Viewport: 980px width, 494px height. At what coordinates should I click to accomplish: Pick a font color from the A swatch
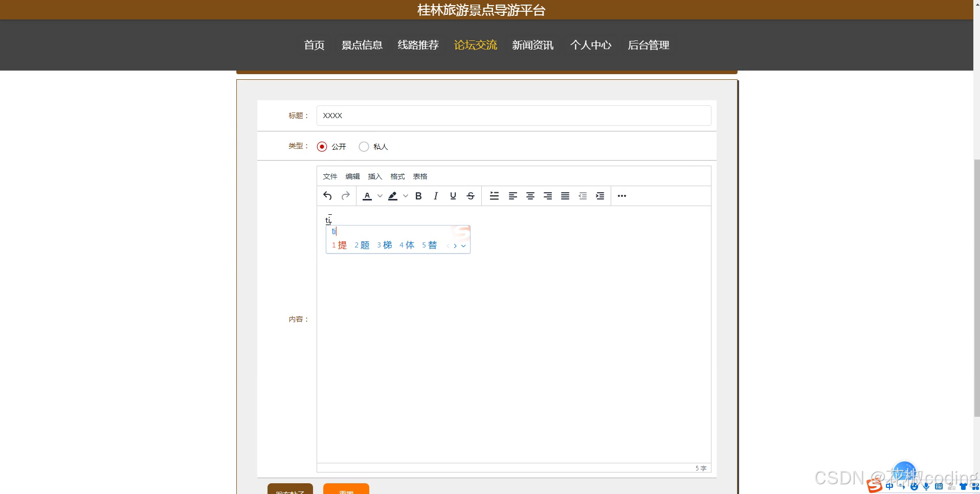tap(367, 196)
